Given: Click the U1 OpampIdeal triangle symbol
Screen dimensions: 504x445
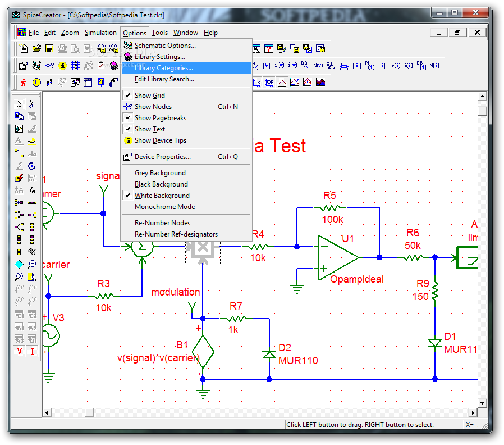Looking at the screenshot, I should pyautogui.click(x=337, y=257).
